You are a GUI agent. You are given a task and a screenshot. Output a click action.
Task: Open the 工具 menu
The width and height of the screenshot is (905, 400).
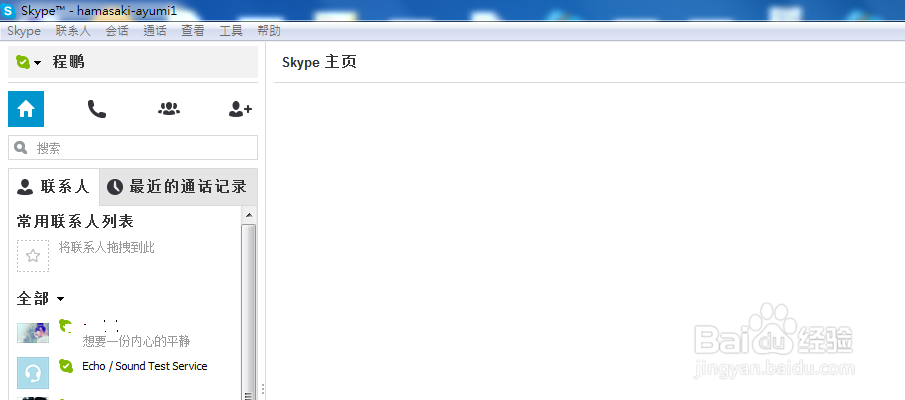(x=231, y=31)
